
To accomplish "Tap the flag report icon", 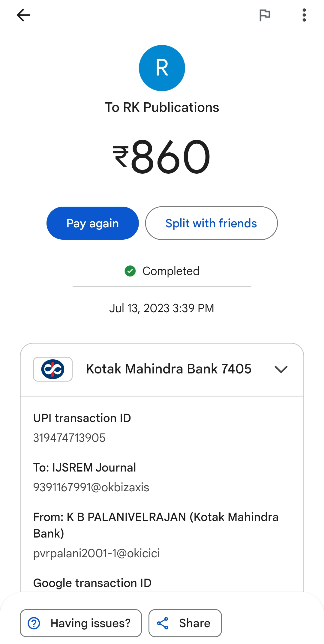I will [x=265, y=15].
